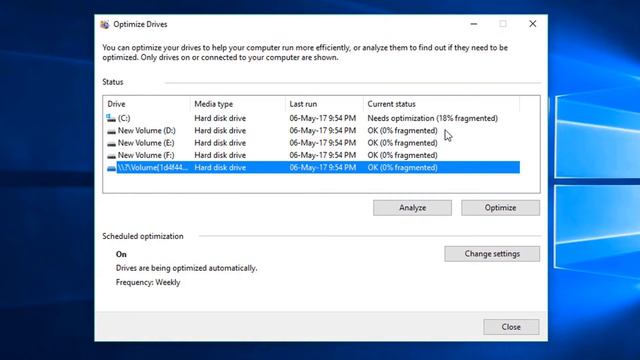Image resolution: width=640 pixels, height=360 pixels.
Task: Click the D: row 'OK (0% fragmented)' status
Action: [x=402, y=131]
